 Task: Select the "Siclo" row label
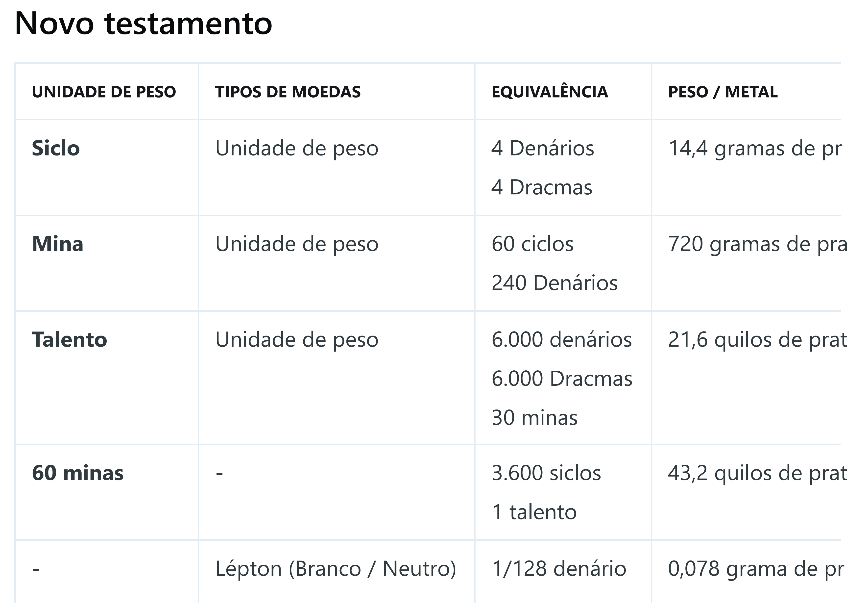[x=56, y=148]
